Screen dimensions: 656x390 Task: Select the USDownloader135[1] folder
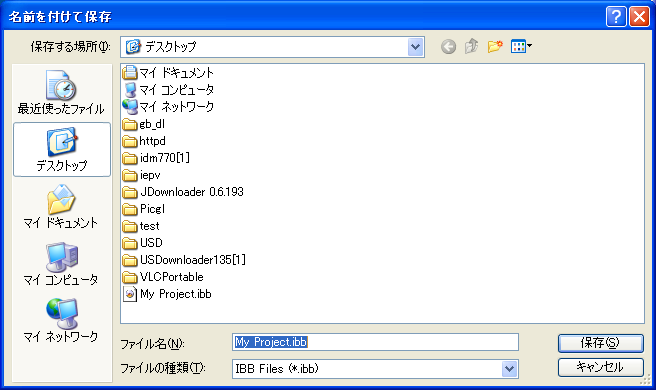pyautogui.click(x=184, y=260)
